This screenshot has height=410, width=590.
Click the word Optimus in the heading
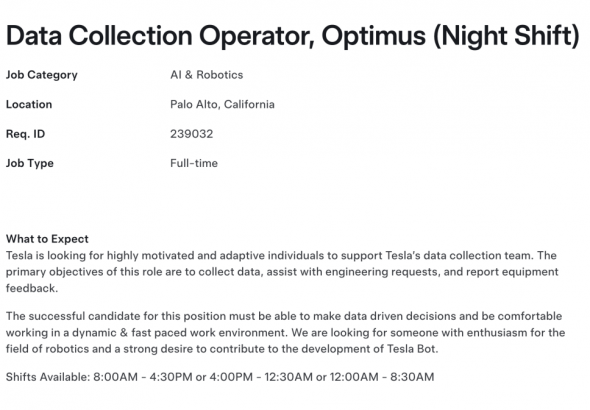tap(373, 36)
